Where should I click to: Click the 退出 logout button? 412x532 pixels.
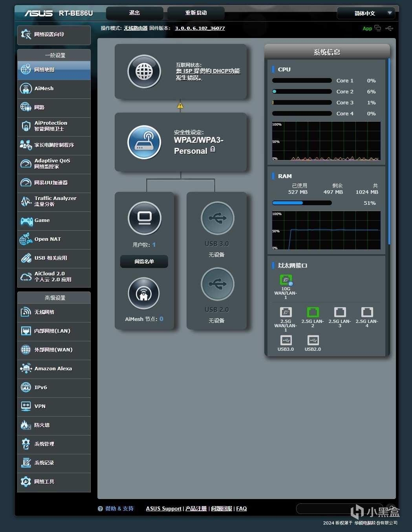(x=135, y=13)
